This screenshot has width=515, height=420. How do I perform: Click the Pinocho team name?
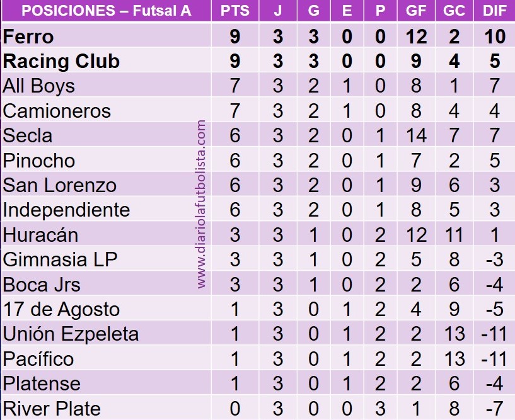pyautogui.click(x=38, y=161)
